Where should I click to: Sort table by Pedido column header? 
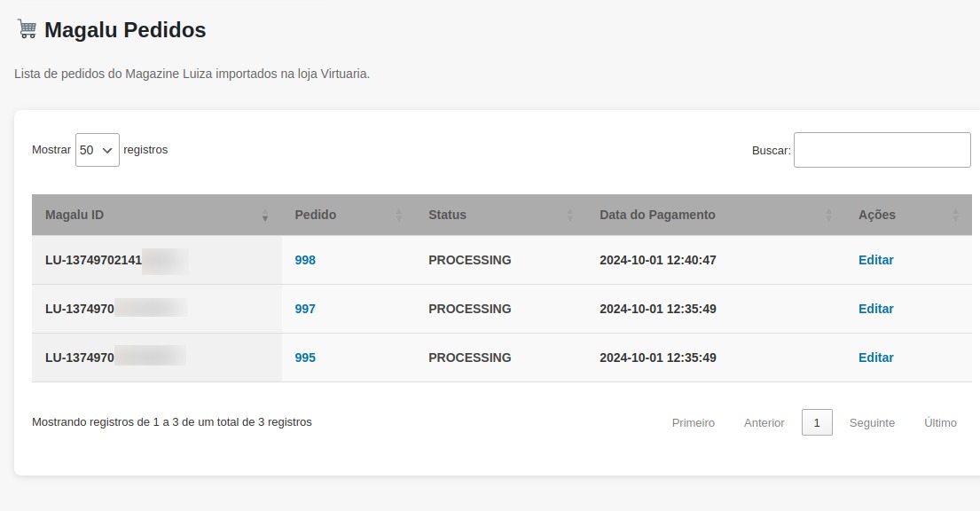click(349, 215)
